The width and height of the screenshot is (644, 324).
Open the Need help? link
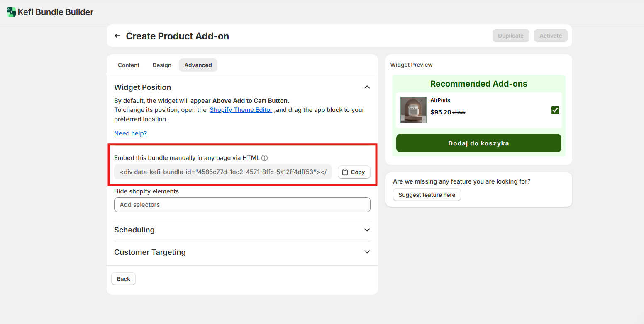(x=130, y=133)
